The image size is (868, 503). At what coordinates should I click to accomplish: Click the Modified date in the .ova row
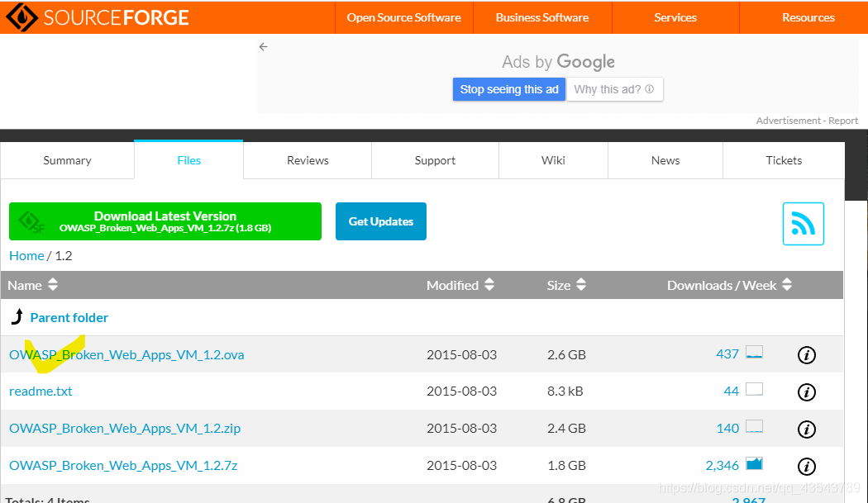[x=461, y=354]
